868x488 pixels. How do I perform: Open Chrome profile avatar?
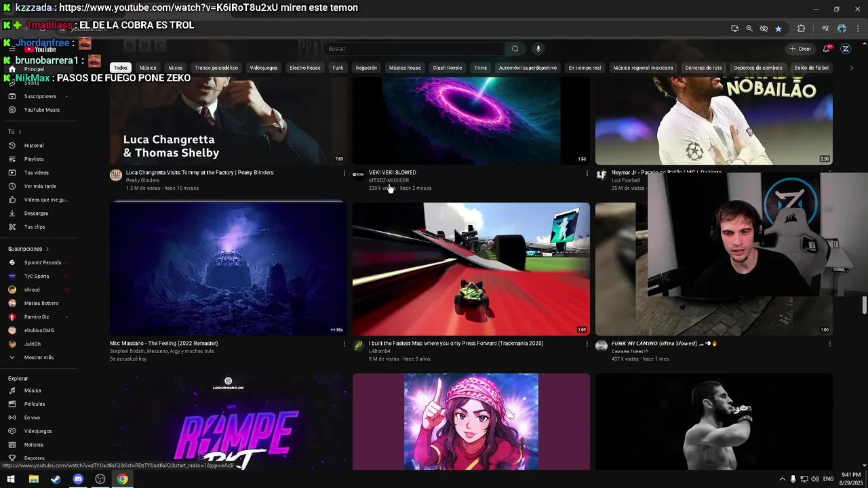(842, 28)
